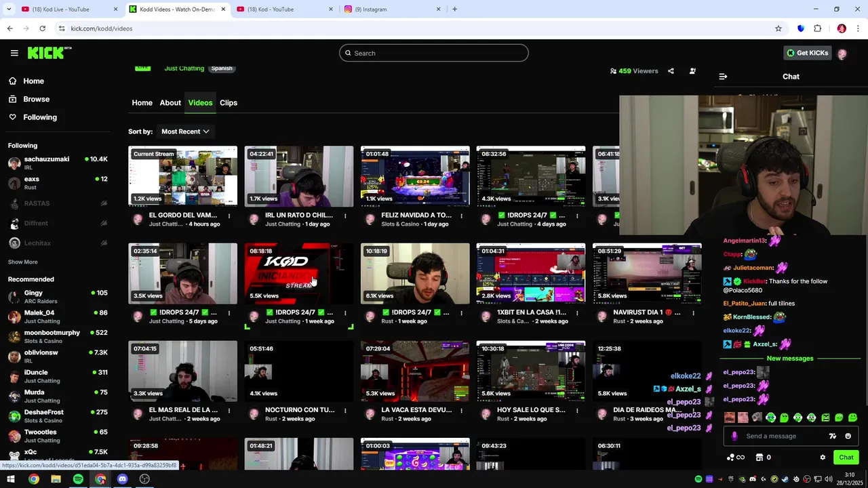Open options menu for NAVIRUST DIA 1 video
This screenshot has width=868, height=488.
coord(693,313)
